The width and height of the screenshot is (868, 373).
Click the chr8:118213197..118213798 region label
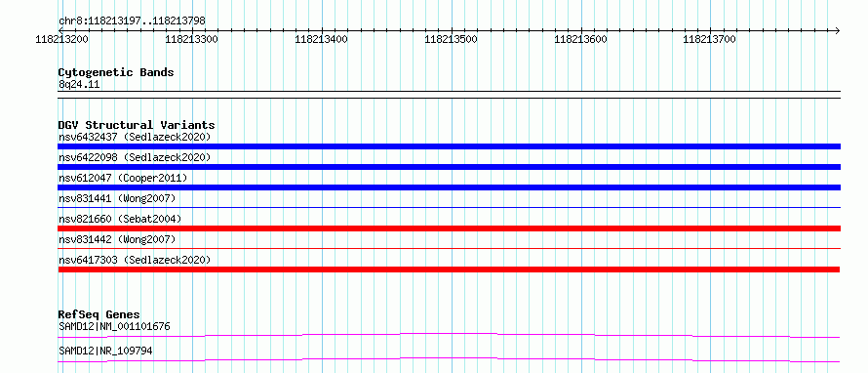pyautogui.click(x=132, y=21)
